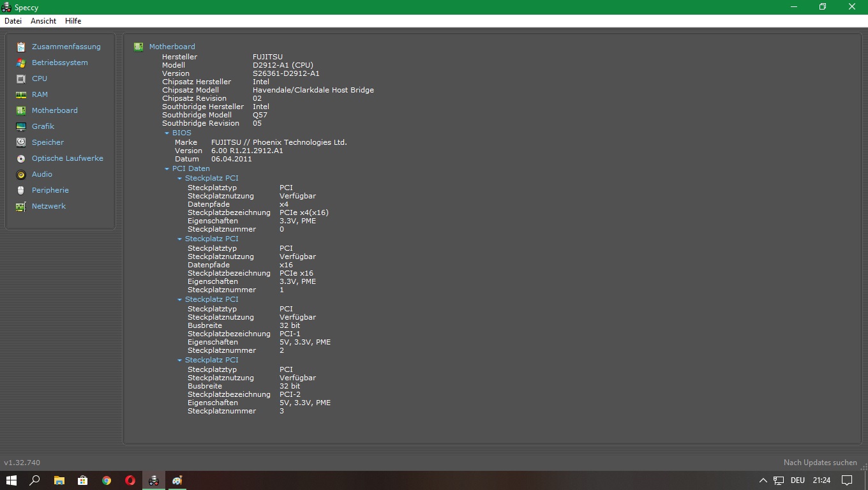Click the 21:24 taskbar clock
Image resolution: width=868 pixels, height=490 pixels.
822,480
